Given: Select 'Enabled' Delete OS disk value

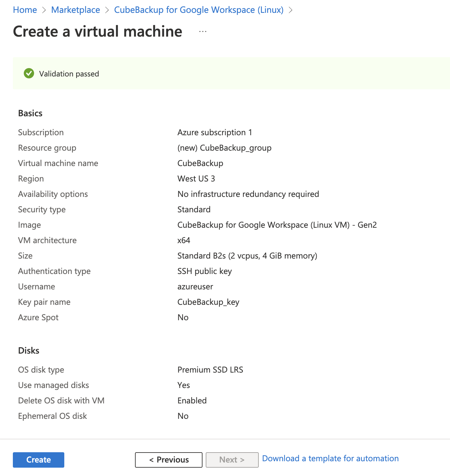Looking at the screenshot, I should click(192, 401).
